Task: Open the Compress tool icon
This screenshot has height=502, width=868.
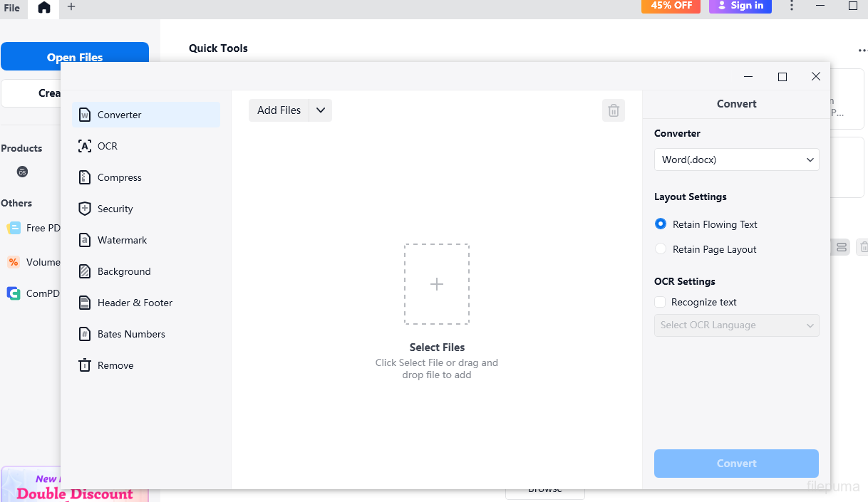Action: click(x=85, y=177)
